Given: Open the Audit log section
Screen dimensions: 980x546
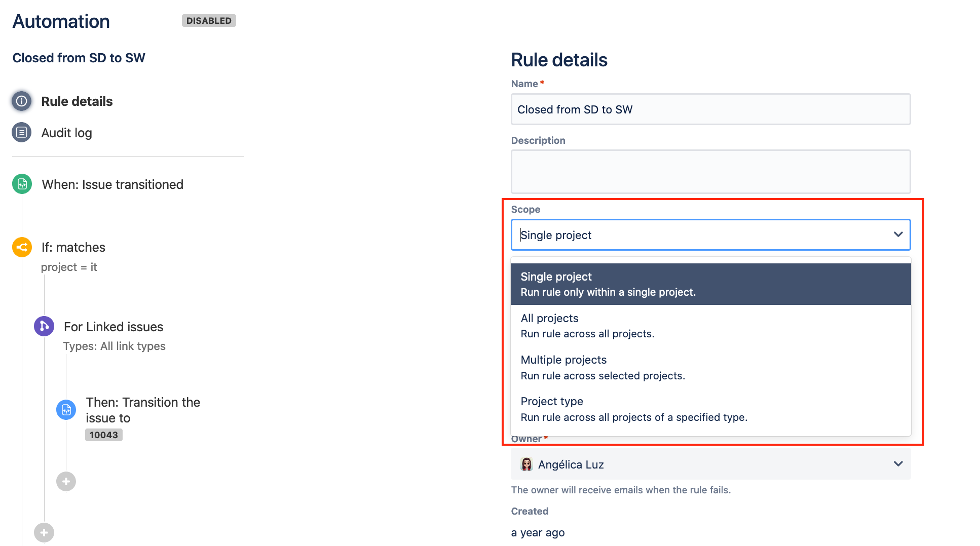Looking at the screenshot, I should pos(67,133).
